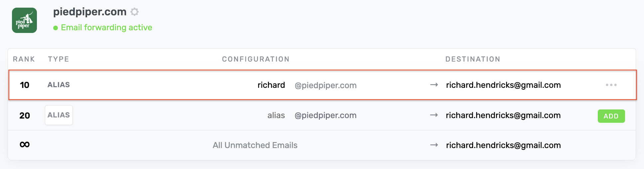Click richard alias destination email address
Screen dimensions: 644x169
[503, 85]
